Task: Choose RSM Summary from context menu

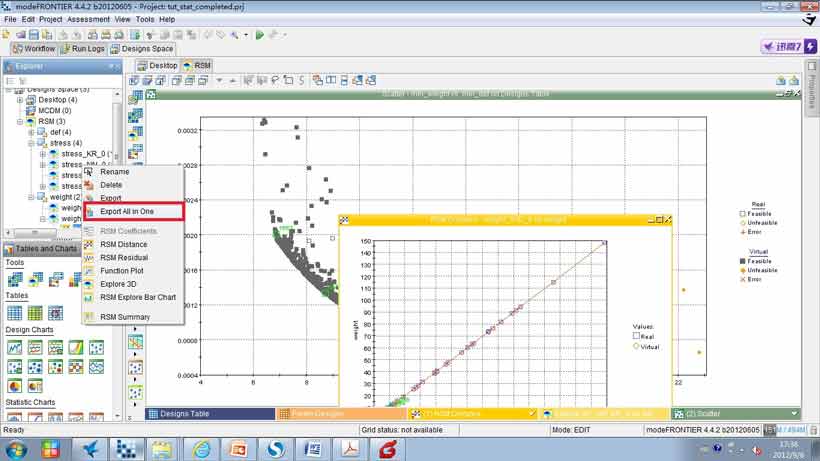Action: (x=133, y=317)
